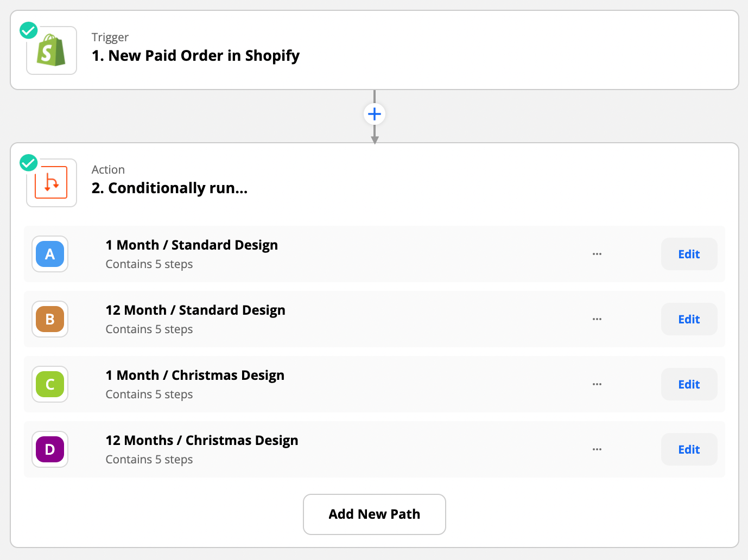This screenshot has width=748, height=560.
Task: Click the green checkmark on Shopify trigger
Action: pyautogui.click(x=29, y=30)
